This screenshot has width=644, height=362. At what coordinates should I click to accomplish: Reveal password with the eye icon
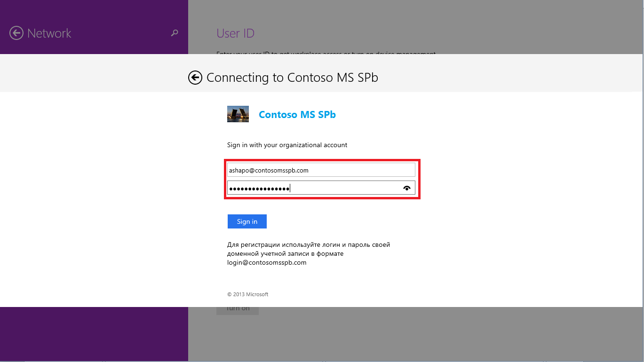407,188
